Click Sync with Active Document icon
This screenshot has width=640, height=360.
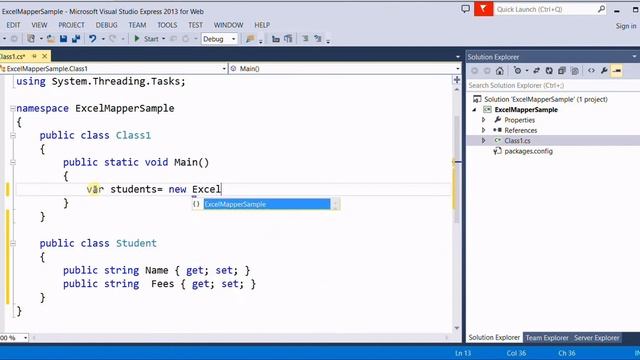[x=536, y=71]
